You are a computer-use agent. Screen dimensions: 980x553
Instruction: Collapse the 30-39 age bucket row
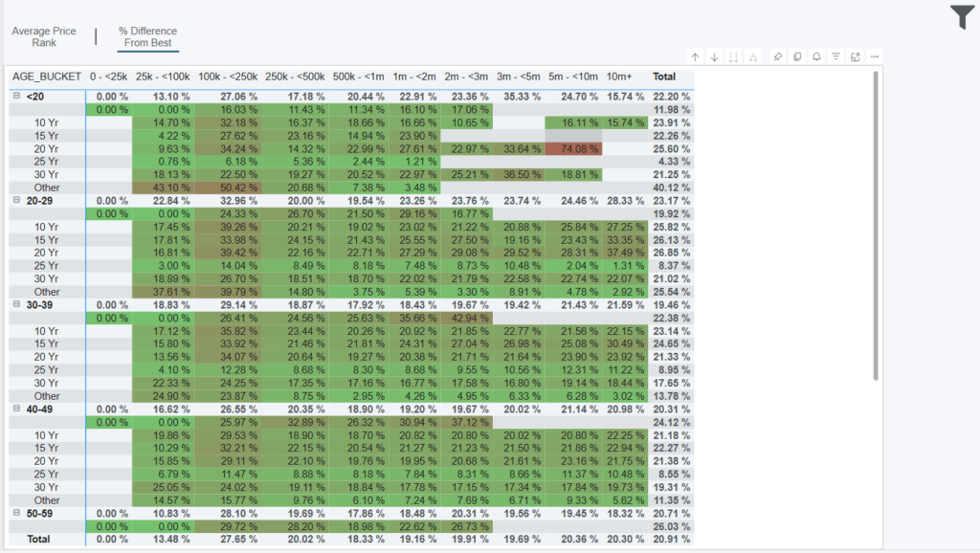pyautogui.click(x=16, y=304)
